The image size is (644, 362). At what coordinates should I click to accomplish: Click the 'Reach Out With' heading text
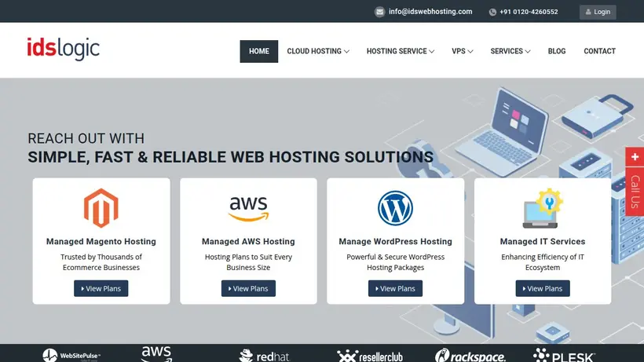coord(86,138)
